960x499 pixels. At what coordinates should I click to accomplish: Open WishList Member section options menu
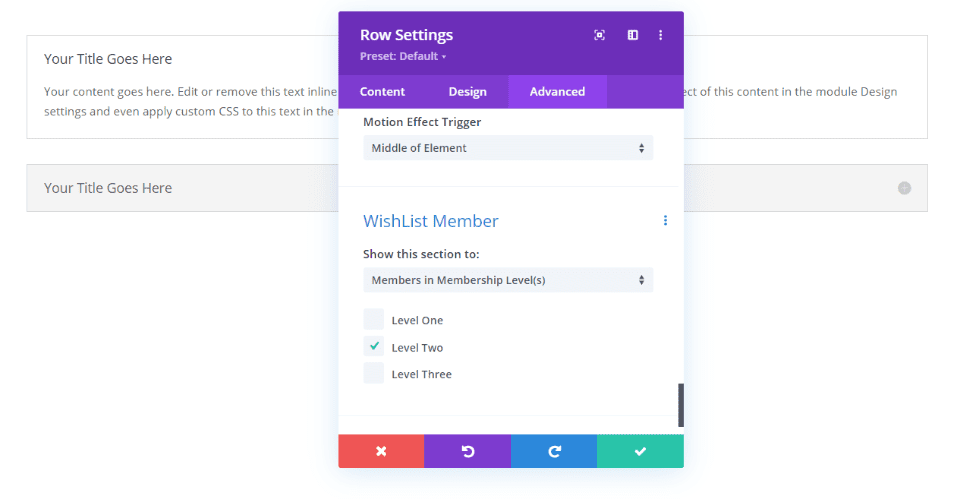[x=665, y=221]
